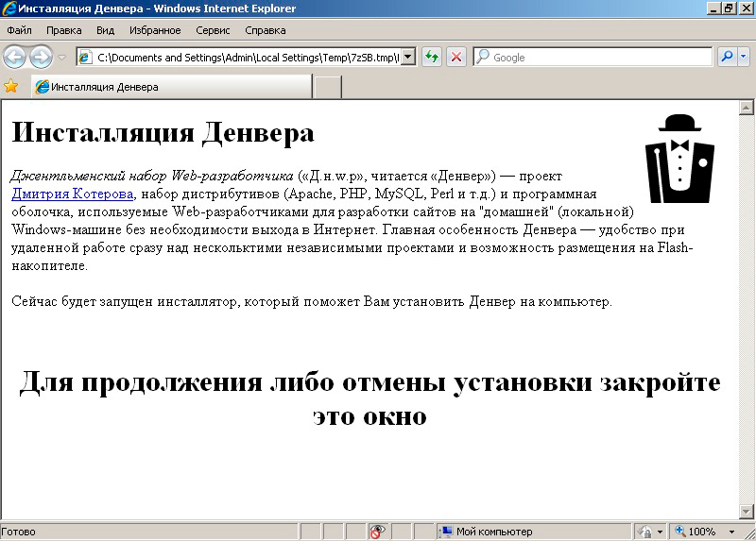Select the Инсталляция Денвера tab
The width and height of the screenshot is (756, 541).
172,87
